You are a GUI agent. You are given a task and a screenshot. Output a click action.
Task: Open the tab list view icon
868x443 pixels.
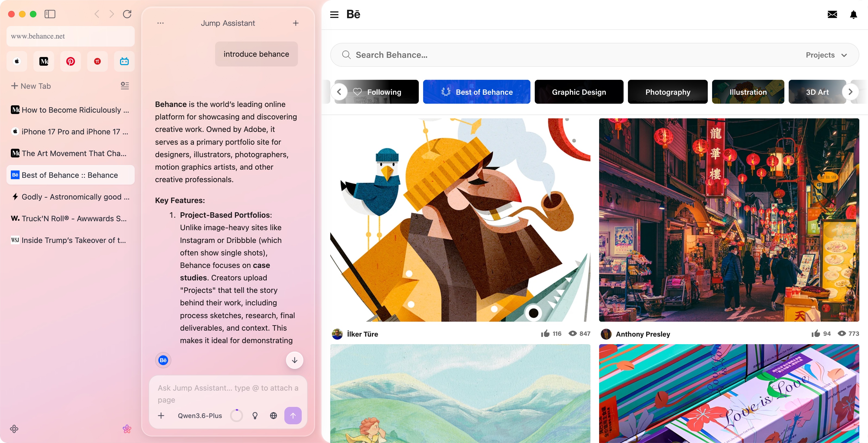125,86
